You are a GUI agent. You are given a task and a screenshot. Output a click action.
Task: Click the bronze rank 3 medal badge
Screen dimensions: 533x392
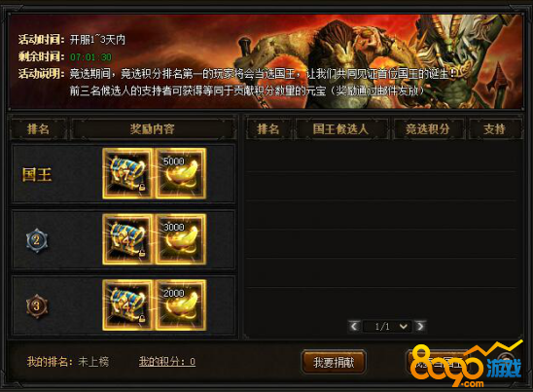coord(37,306)
